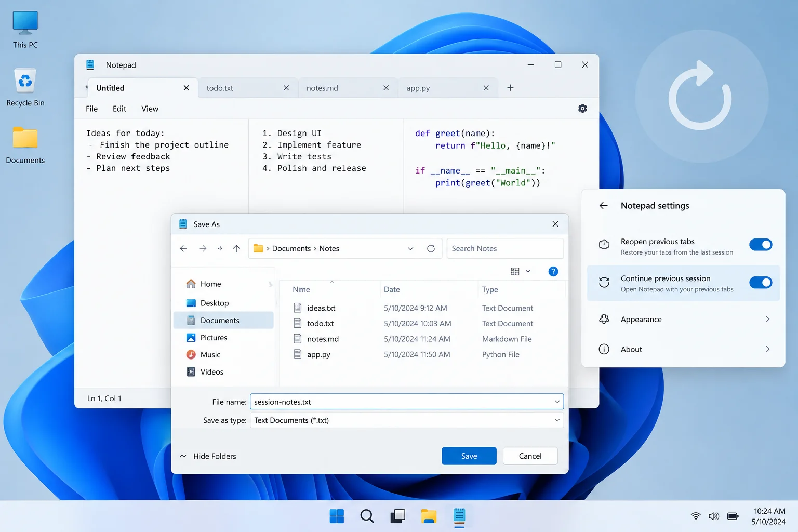Click the Search Notes field

505,248
